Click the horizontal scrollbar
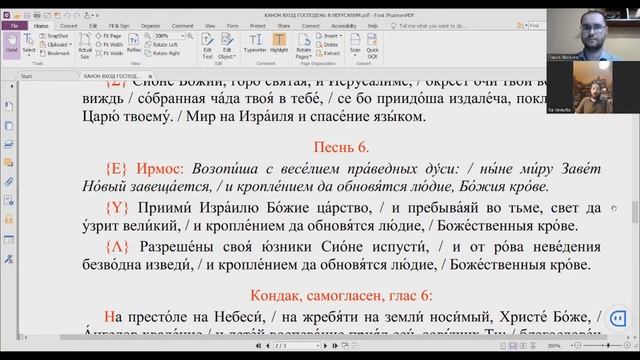 click(333, 337)
